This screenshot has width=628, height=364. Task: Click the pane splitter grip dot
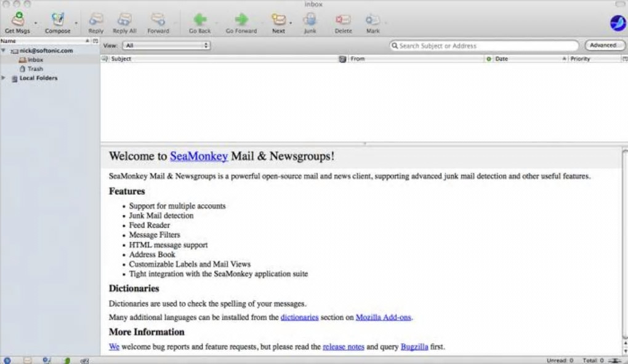point(364,143)
